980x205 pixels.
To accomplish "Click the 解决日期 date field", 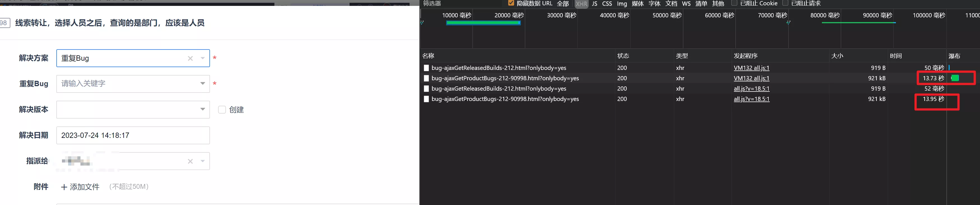I will pos(133,136).
